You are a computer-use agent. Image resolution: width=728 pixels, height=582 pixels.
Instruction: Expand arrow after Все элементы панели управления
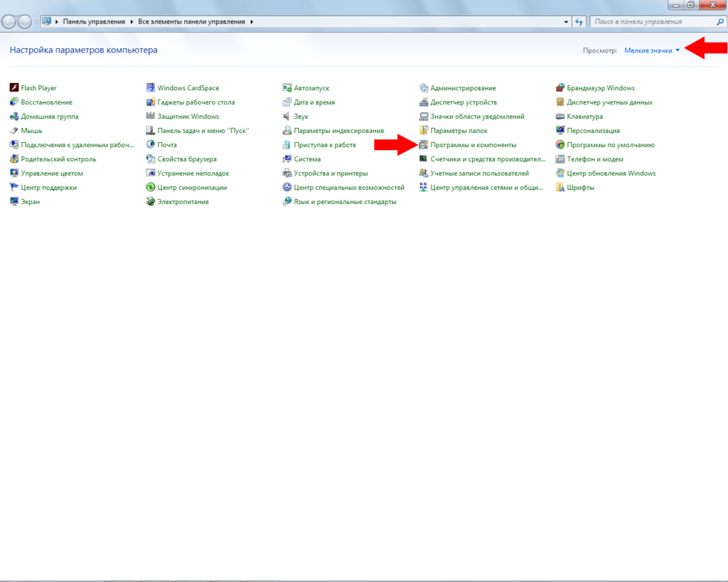(x=252, y=21)
